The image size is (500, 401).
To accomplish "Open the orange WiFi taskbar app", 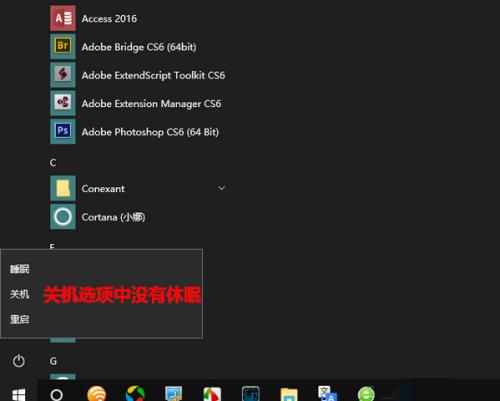I will tap(96, 394).
